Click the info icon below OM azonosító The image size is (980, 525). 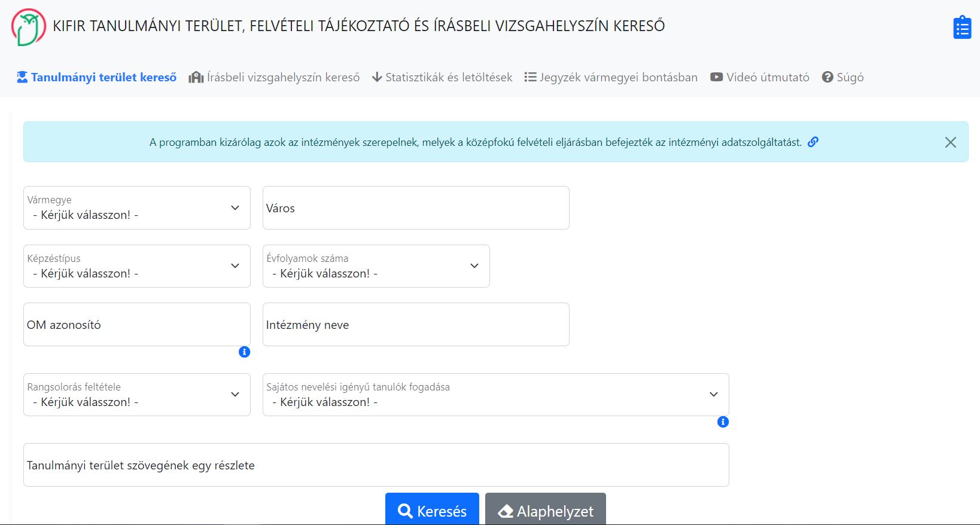[x=244, y=352]
